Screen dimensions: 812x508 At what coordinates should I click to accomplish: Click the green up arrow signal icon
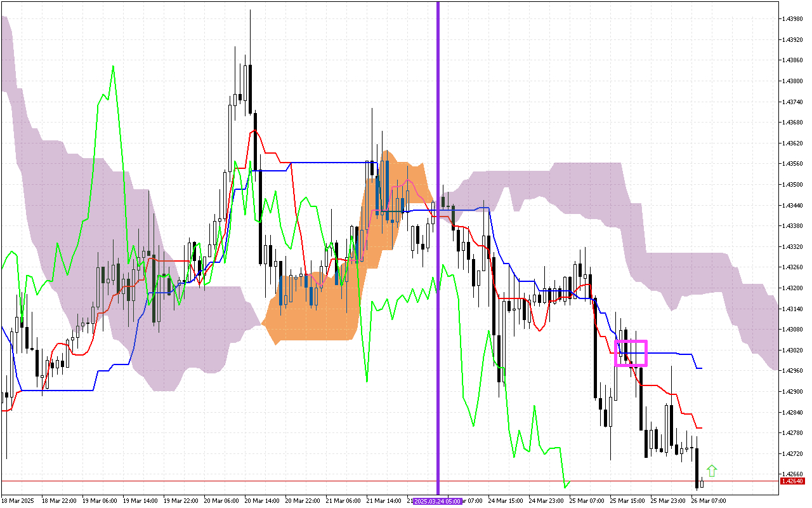coord(712,471)
